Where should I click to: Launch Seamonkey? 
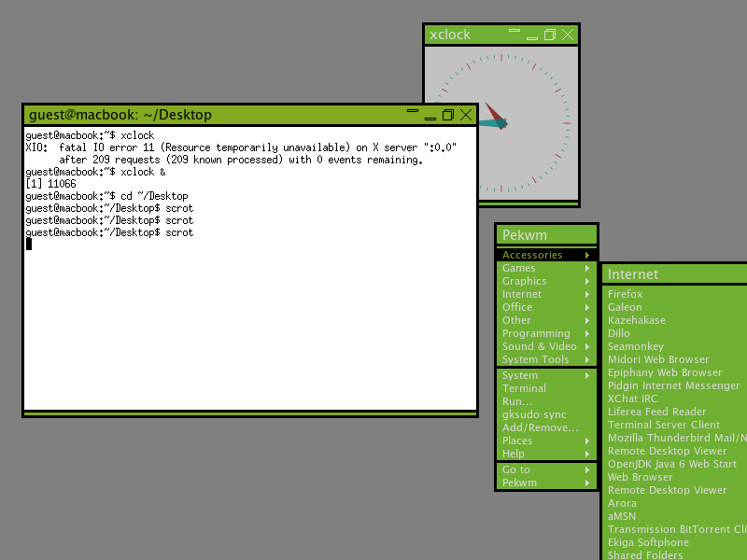click(674, 346)
